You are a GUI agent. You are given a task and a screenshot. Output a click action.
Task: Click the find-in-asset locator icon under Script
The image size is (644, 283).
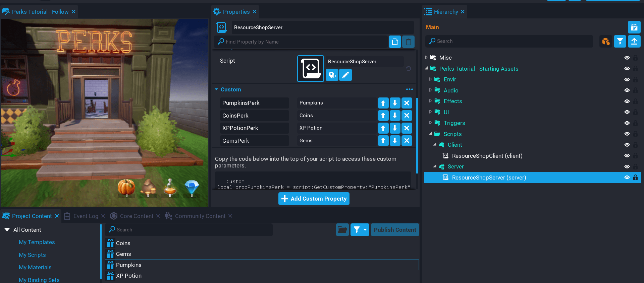[x=332, y=75]
